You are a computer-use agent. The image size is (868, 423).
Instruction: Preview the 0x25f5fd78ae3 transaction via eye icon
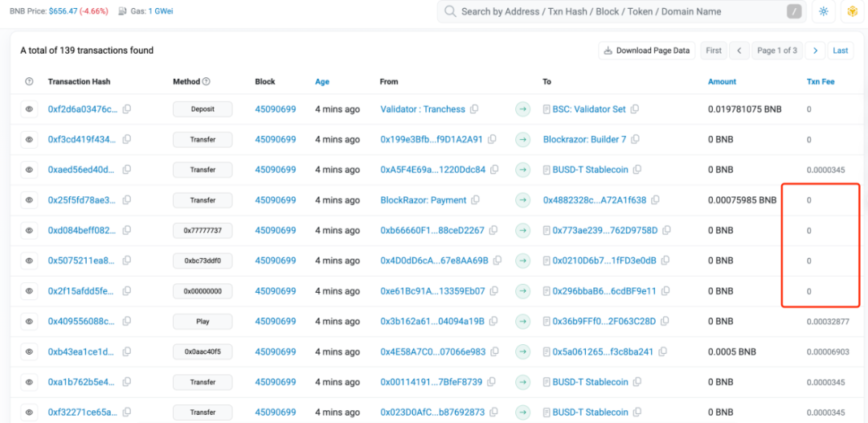click(x=29, y=200)
